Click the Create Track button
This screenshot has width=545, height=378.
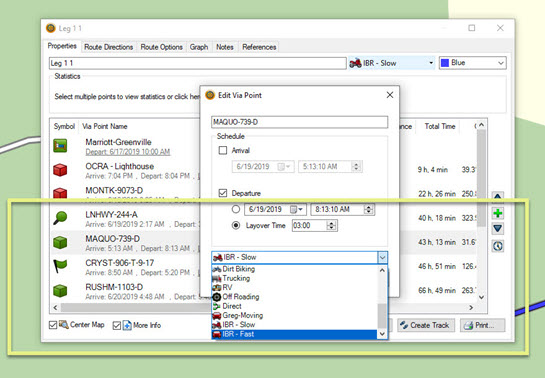[426, 325]
